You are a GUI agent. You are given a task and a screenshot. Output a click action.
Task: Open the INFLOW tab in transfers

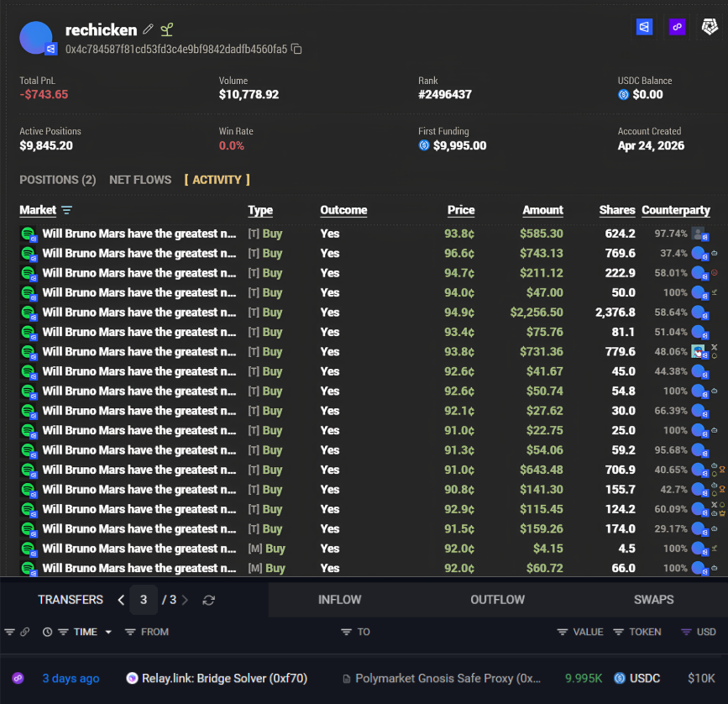click(x=339, y=600)
